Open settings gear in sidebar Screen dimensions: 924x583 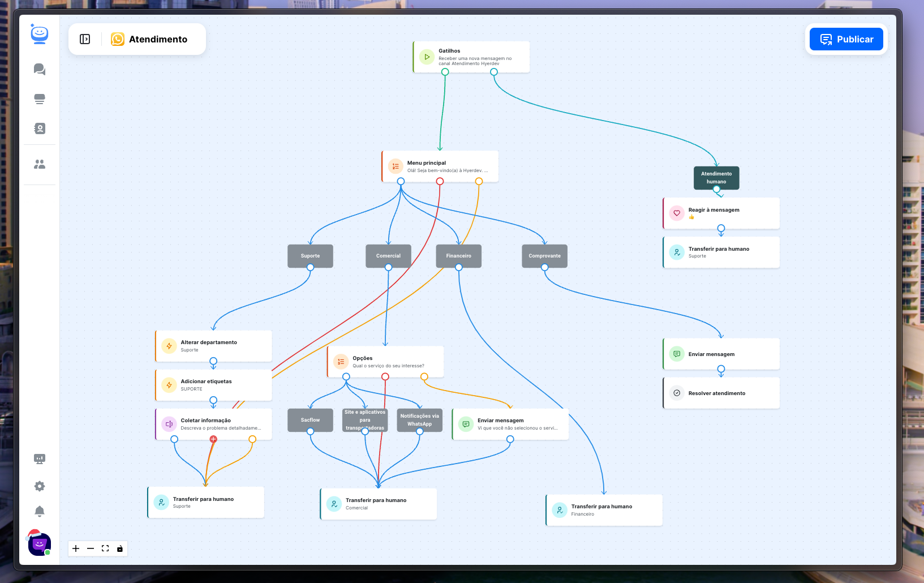point(40,486)
